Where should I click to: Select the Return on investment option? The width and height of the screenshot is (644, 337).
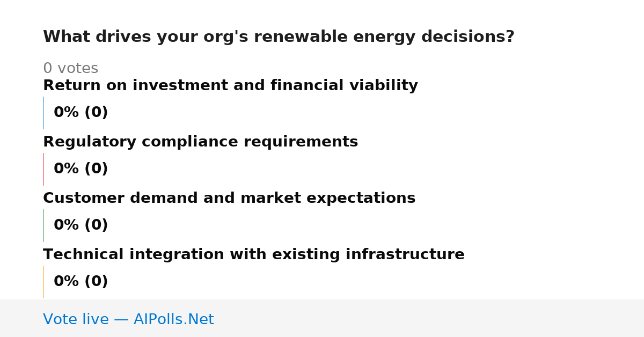coord(230,86)
